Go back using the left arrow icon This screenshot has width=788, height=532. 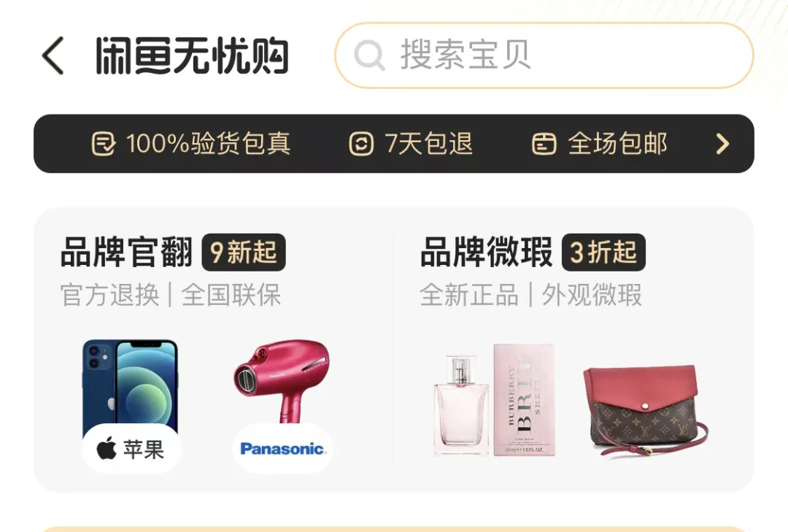tap(53, 55)
